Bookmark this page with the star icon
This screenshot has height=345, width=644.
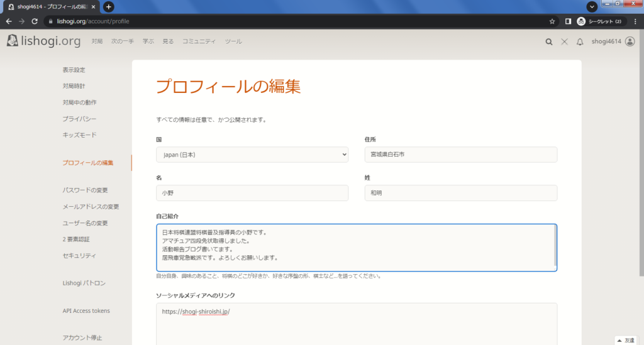(552, 21)
